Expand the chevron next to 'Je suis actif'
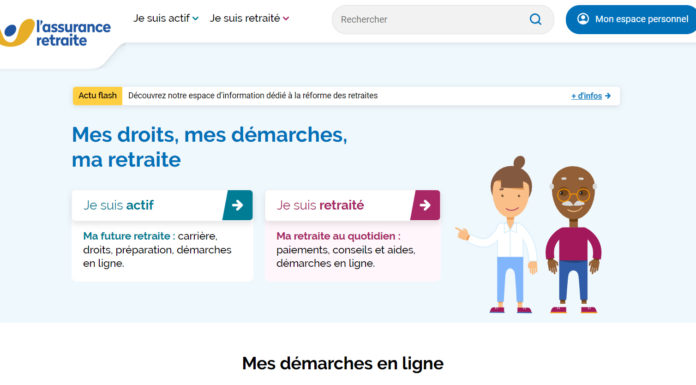 195,19
